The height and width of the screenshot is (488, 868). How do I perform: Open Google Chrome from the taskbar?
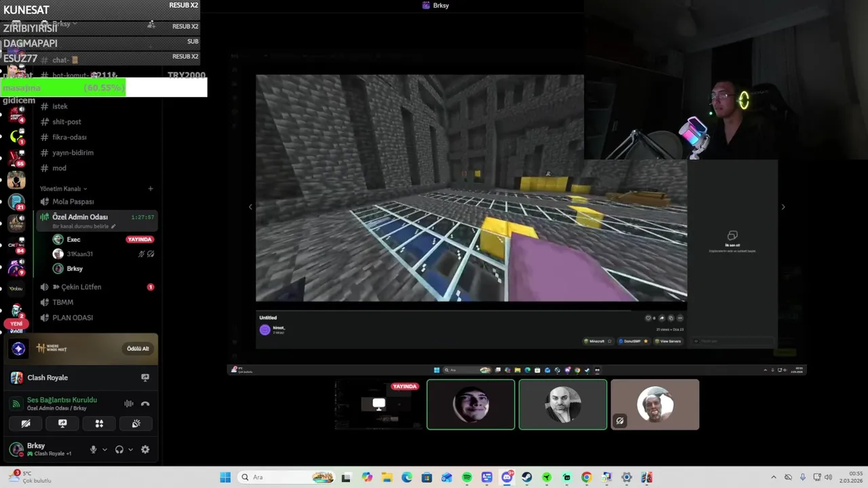(x=587, y=477)
